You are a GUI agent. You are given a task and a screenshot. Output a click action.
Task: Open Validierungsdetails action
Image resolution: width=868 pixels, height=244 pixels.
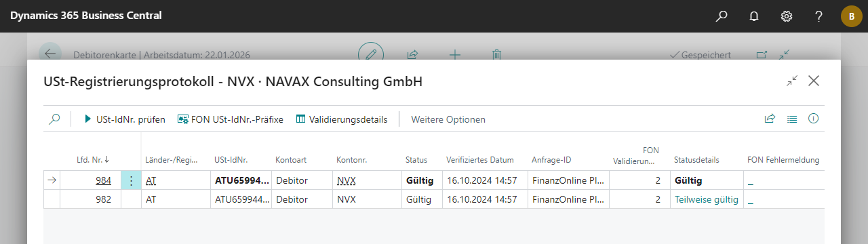pyautogui.click(x=342, y=119)
